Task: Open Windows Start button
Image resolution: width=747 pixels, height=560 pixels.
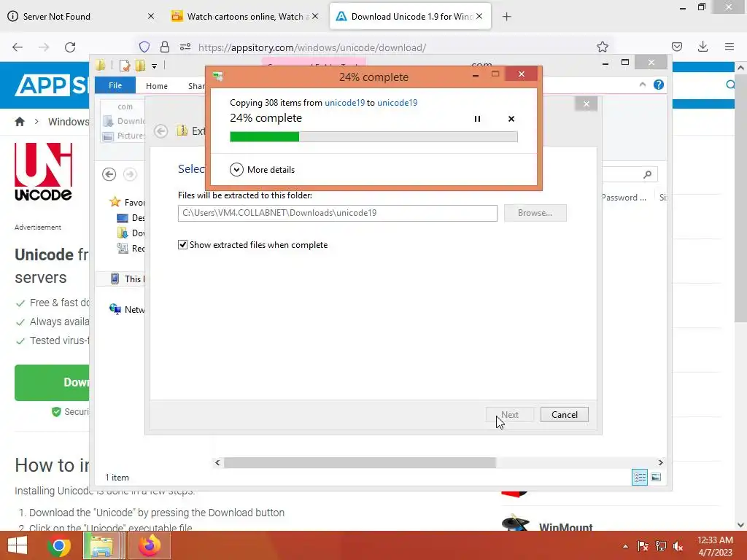Action: [18, 545]
